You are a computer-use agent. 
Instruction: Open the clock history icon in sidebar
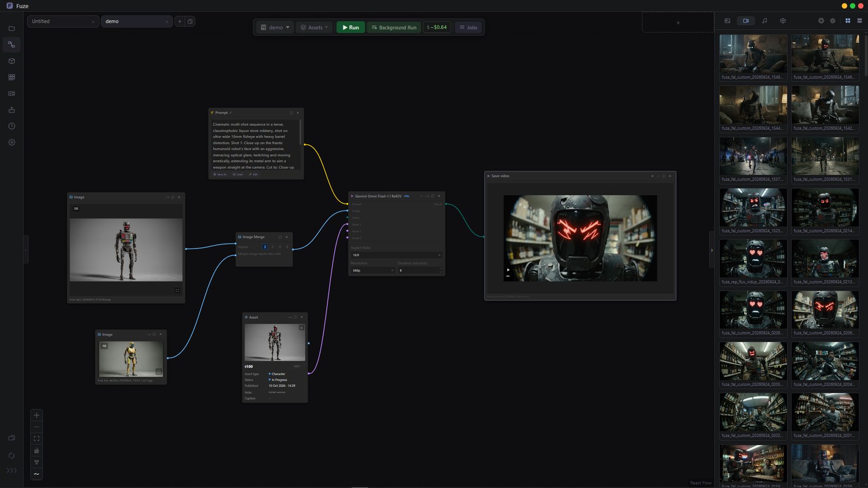point(11,126)
